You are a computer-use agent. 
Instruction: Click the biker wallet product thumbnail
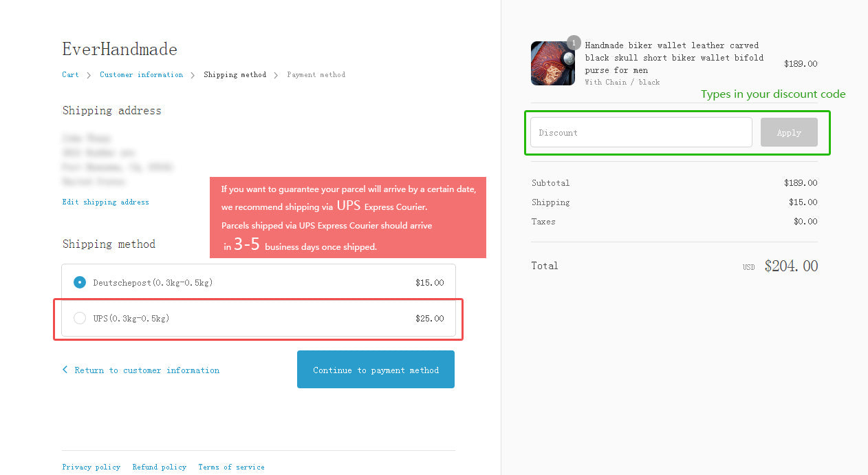pyautogui.click(x=553, y=63)
